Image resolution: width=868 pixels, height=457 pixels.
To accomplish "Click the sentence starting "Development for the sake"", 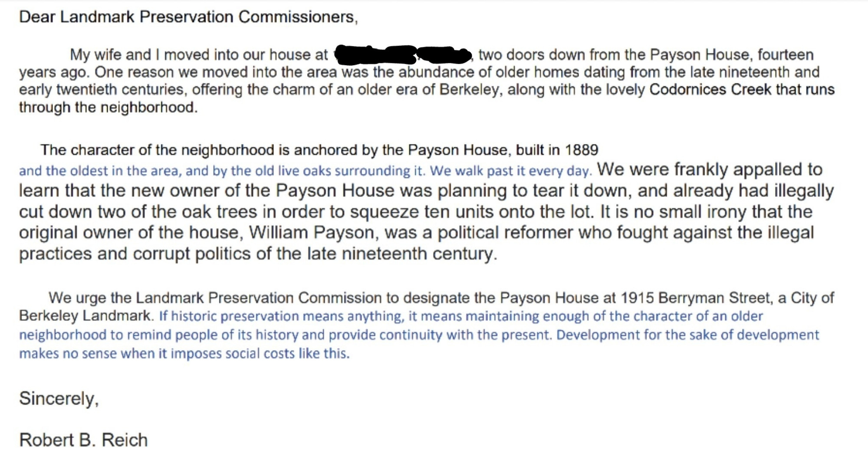I will pos(687,335).
